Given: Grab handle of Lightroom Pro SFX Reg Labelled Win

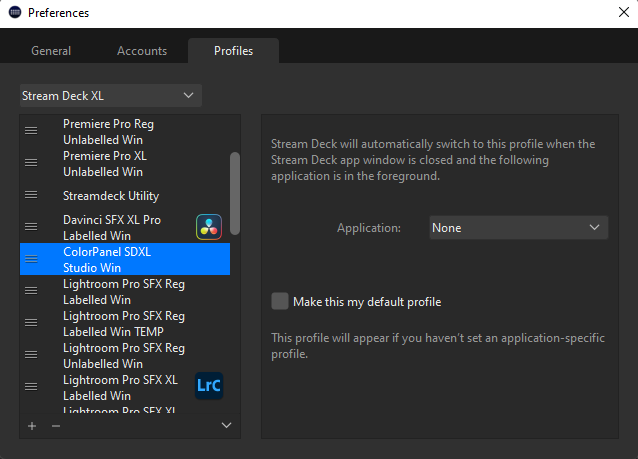Looking at the screenshot, I should (31, 291).
